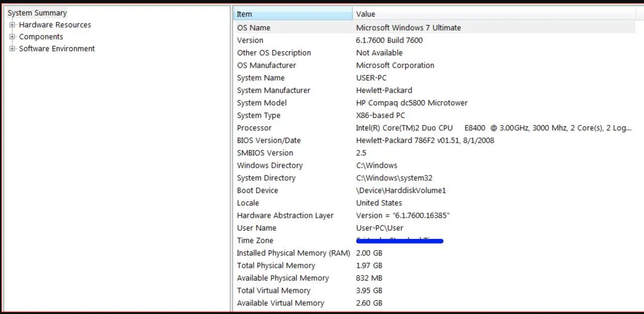Select the Components category label
644x314 pixels.
(x=41, y=37)
